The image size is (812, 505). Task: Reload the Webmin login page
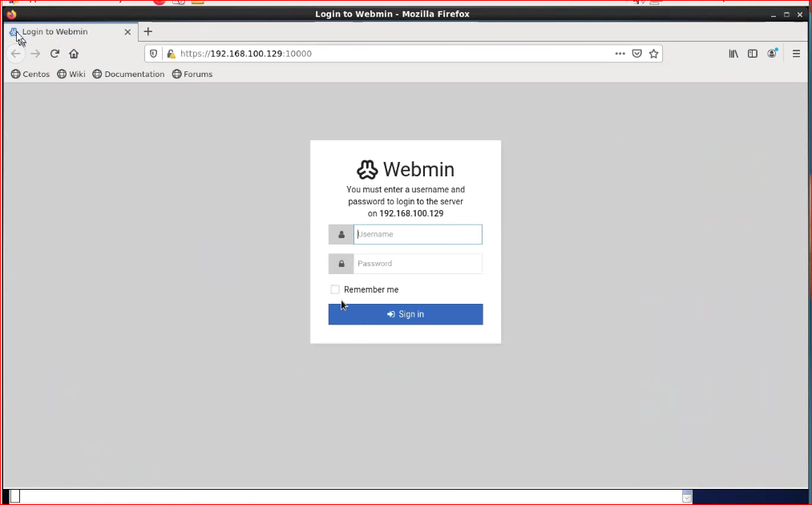[x=55, y=54]
